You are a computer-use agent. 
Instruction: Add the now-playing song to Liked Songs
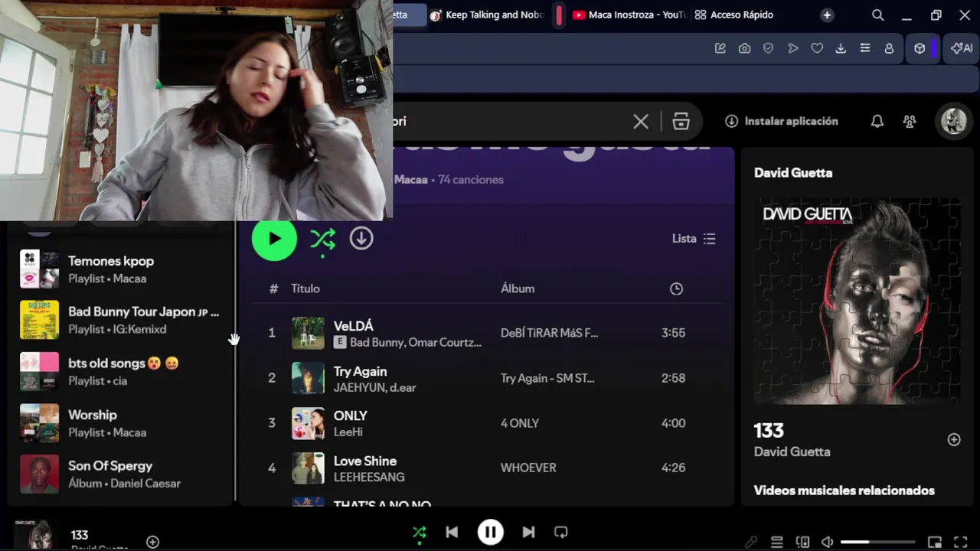point(153,542)
